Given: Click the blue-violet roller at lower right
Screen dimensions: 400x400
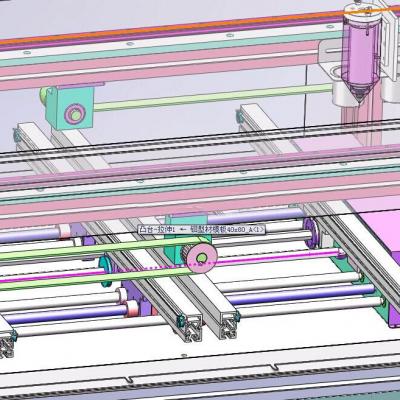Looking at the screenshot, I should point(302,294).
